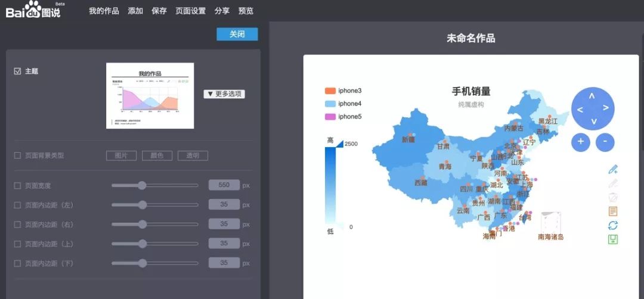Open 我的作品 menu
Screen dimensions: 644x299
click(x=104, y=11)
